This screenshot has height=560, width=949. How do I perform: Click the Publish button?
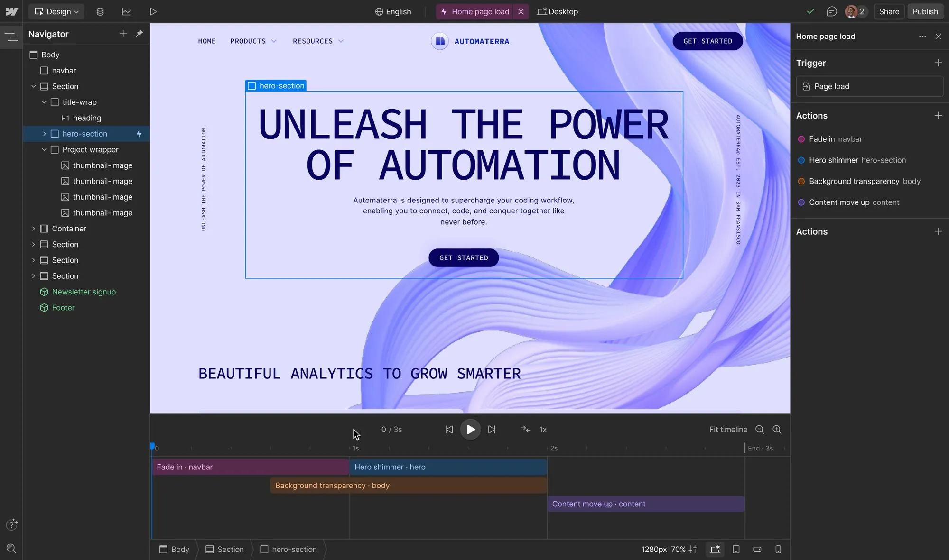(x=925, y=11)
